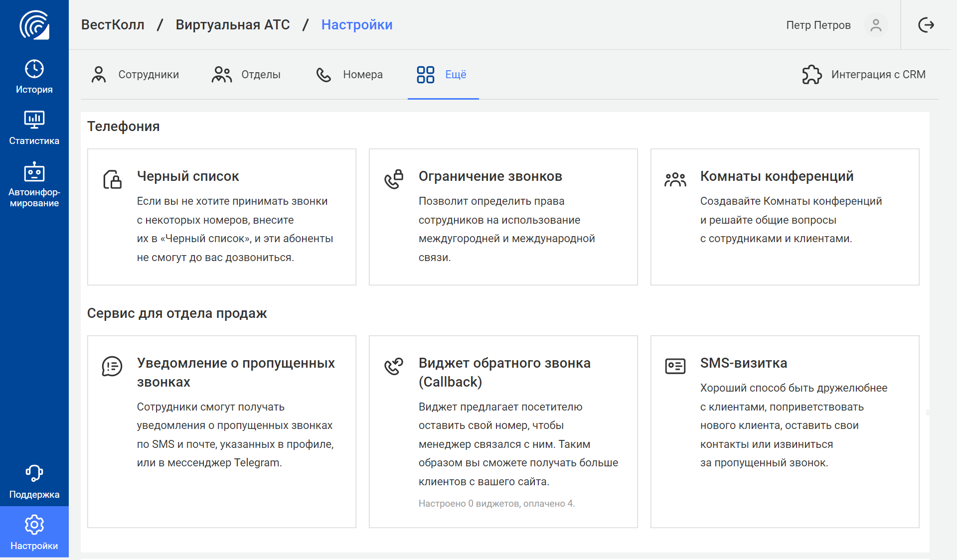The width and height of the screenshot is (957, 560).
Task: Click the missed-calls notification description text
Action: click(x=235, y=435)
